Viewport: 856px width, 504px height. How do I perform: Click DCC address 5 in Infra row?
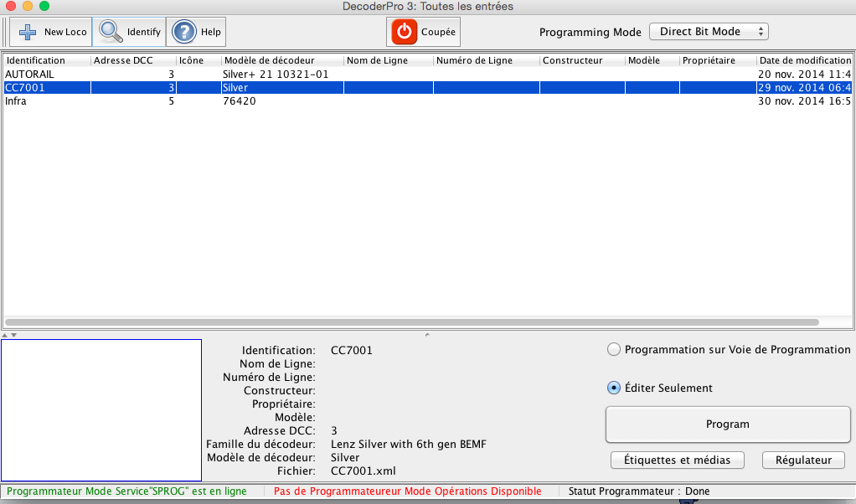click(172, 101)
